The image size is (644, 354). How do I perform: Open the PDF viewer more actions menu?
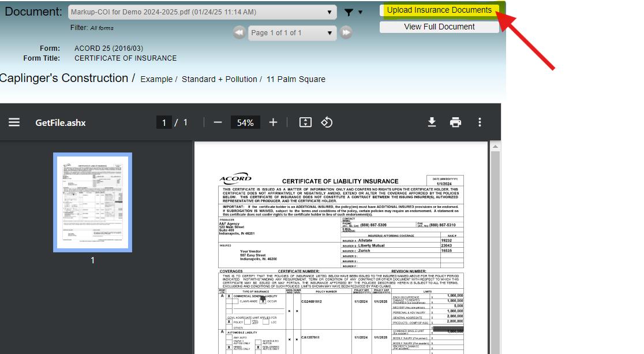click(x=480, y=122)
